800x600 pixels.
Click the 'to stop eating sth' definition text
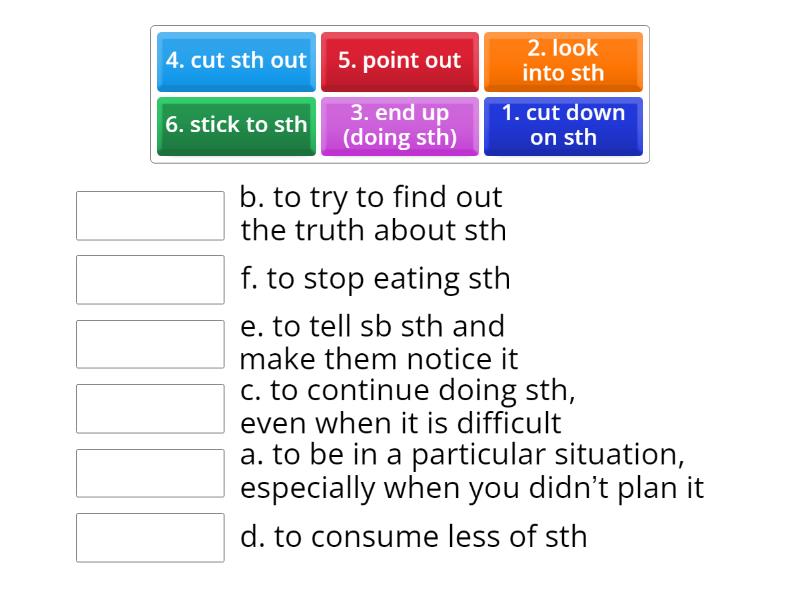377,278
